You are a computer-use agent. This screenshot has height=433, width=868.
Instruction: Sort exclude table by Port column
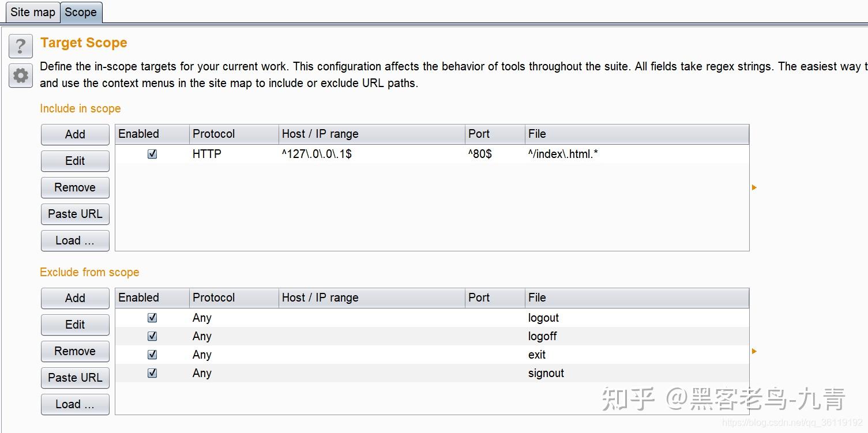[495, 298]
